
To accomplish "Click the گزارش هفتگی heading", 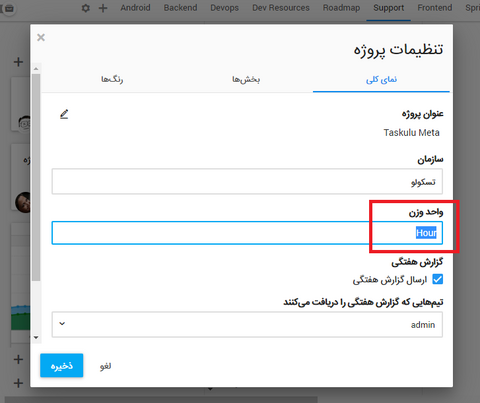I will coord(417,262).
